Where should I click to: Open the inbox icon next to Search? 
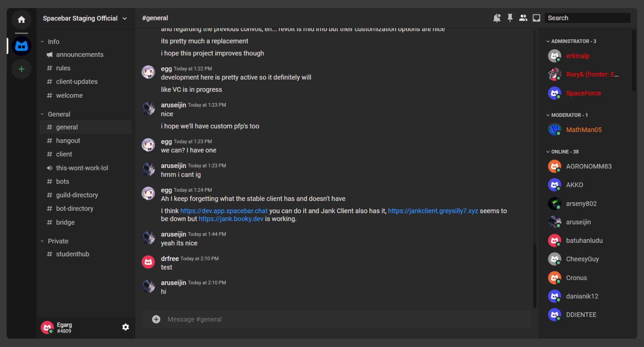536,18
